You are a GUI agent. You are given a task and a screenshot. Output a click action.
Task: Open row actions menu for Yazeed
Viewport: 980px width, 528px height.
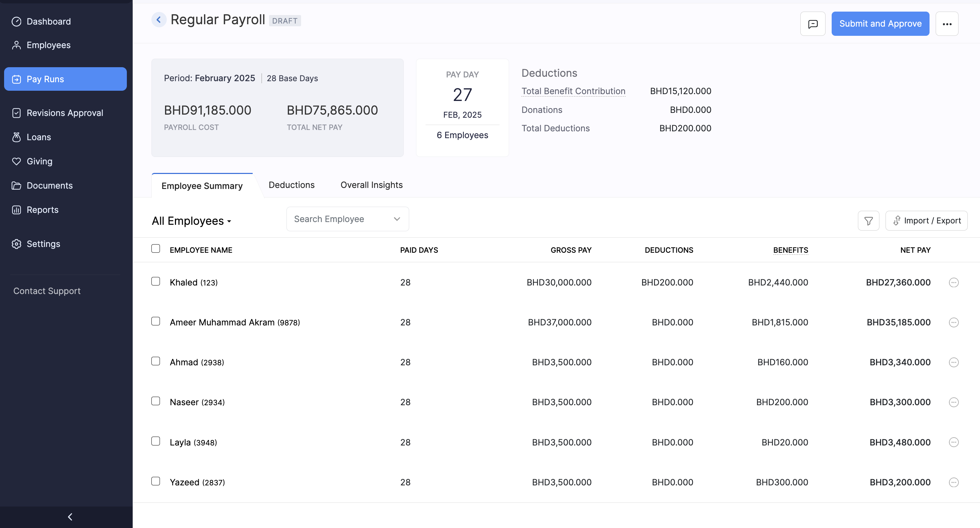[x=954, y=482]
